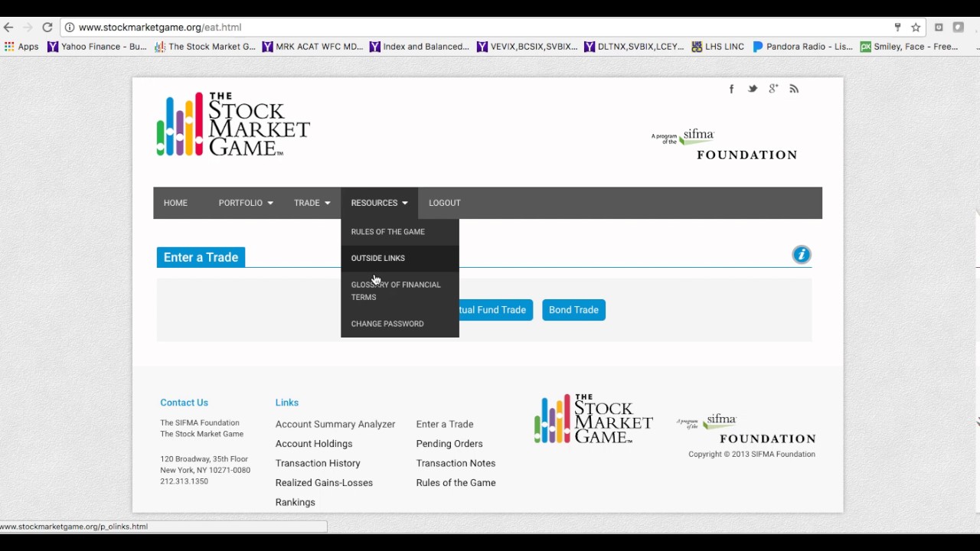980x551 pixels.
Task: Click the browser forward arrow
Action: click(28, 27)
